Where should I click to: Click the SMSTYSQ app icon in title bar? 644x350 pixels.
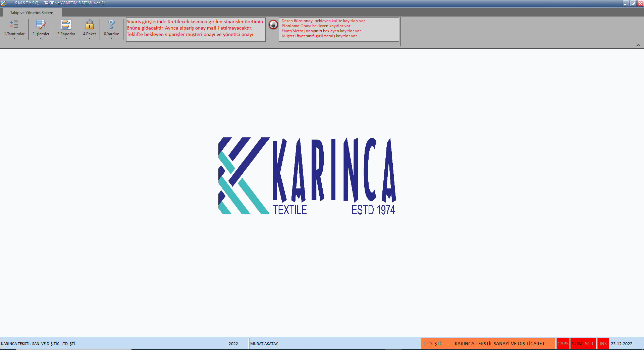[3, 3]
